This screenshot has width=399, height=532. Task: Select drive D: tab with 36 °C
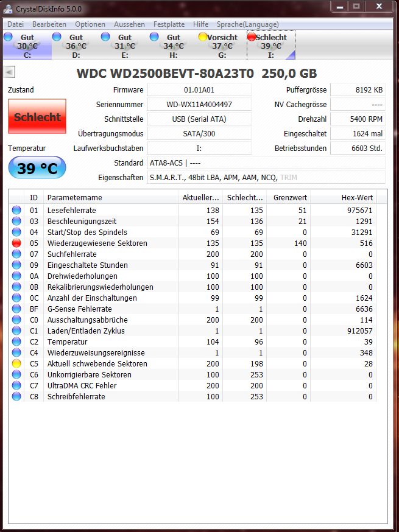[76, 46]
